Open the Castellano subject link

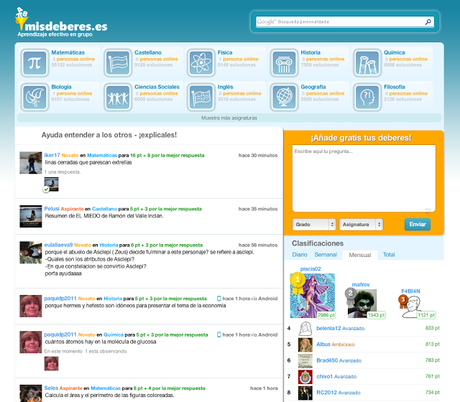coord(148,53)
